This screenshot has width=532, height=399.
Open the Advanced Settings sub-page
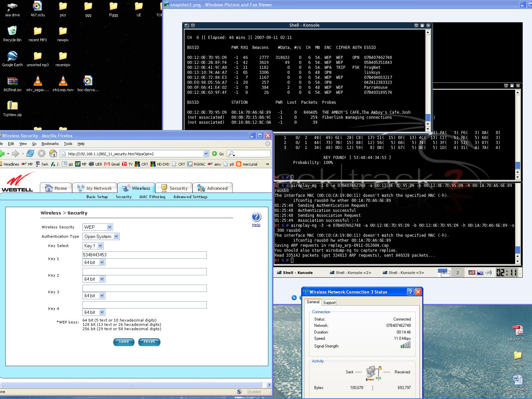191,197
